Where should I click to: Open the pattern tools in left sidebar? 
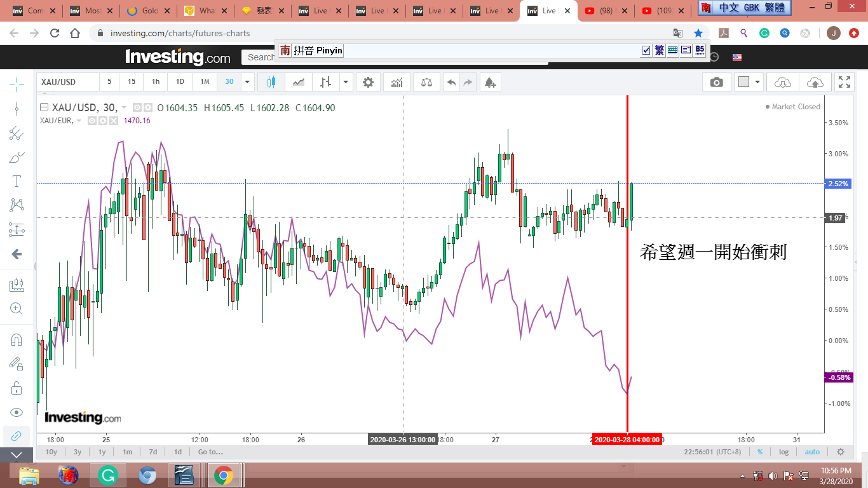[17, 205]
